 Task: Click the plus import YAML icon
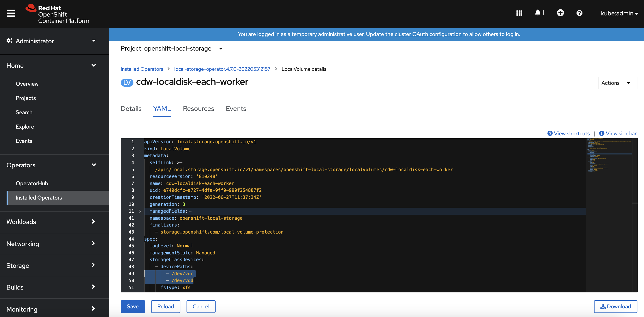(x=560, y=13)
